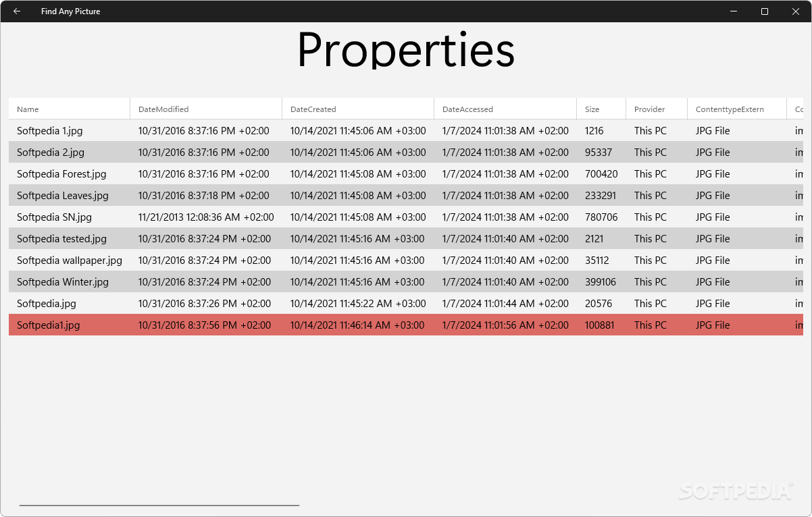Viewport: 812px width, 517px height.
Task: Click JPG File in the Softpedia1.jpg row
Action: tap(713, 325)
